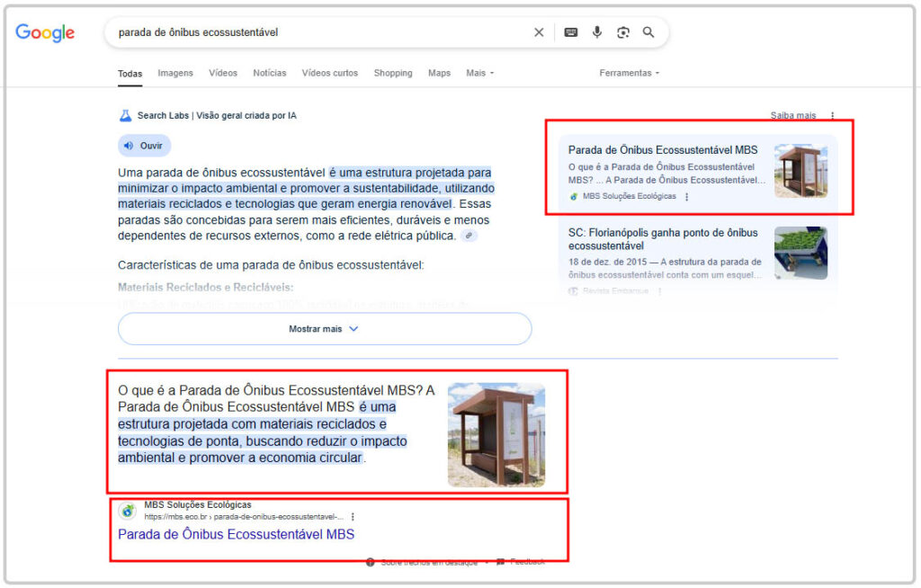The height and width of the screenshot is (588, 921).
Task: Expand AI overview with Mostrar mais
Action: (325, 329)
